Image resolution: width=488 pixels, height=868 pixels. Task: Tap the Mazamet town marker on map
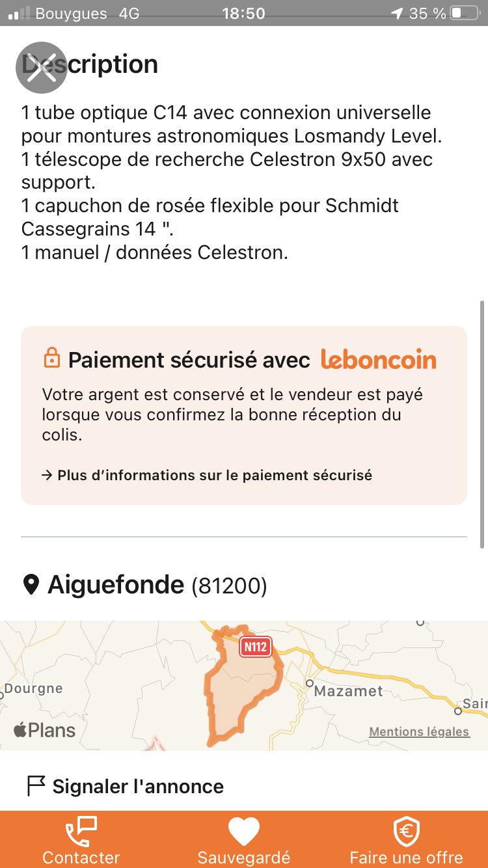click(x=310, y=684)
